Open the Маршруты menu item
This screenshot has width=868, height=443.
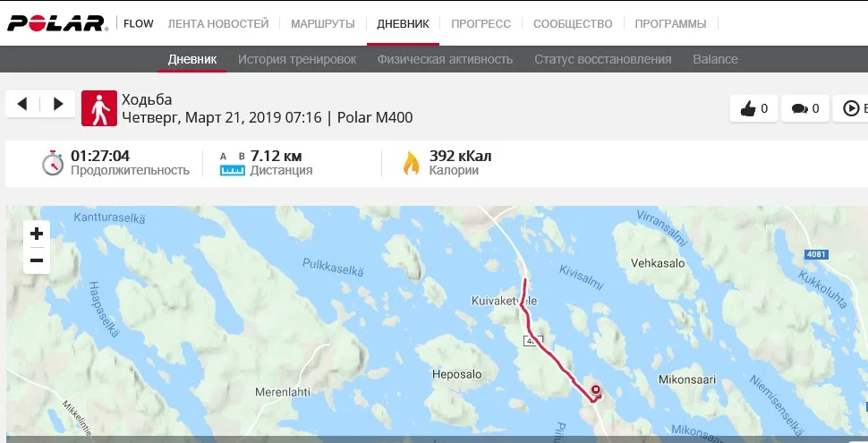point(323,24)
